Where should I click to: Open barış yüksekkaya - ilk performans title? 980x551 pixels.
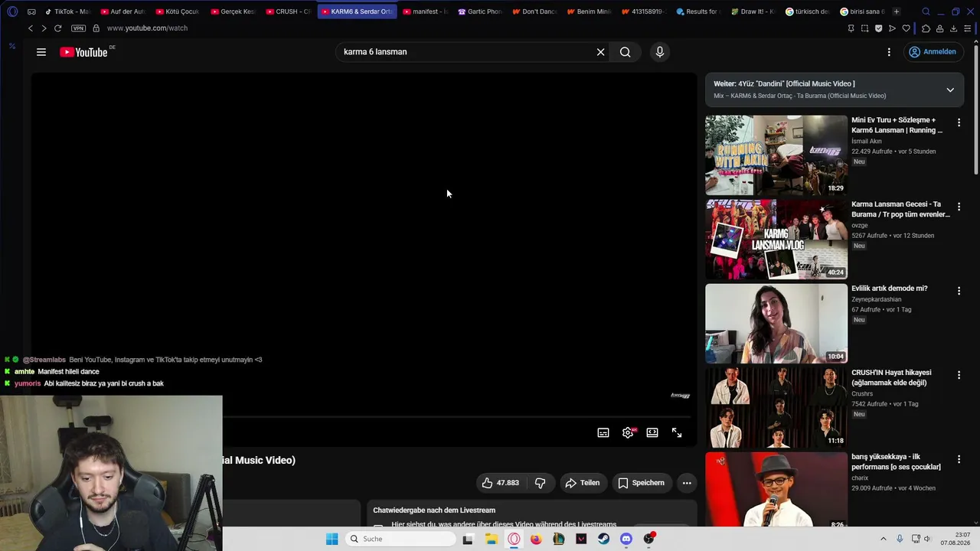896,462
